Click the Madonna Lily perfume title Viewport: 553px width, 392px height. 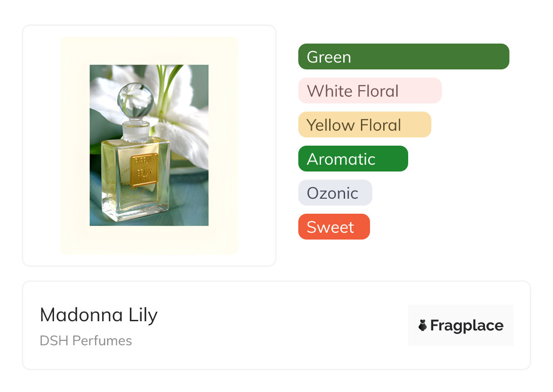99,315
